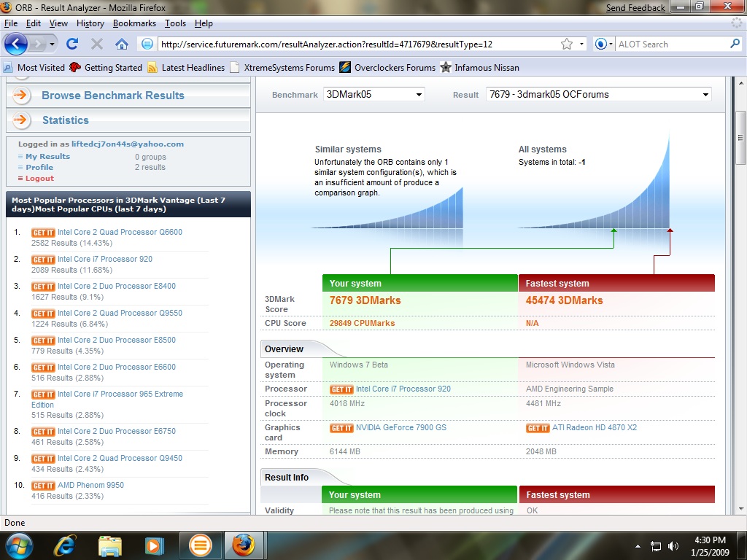Screen dimensions: 747x560
Task: Click the URL address bar field
Action: click(x=357, y=44)
